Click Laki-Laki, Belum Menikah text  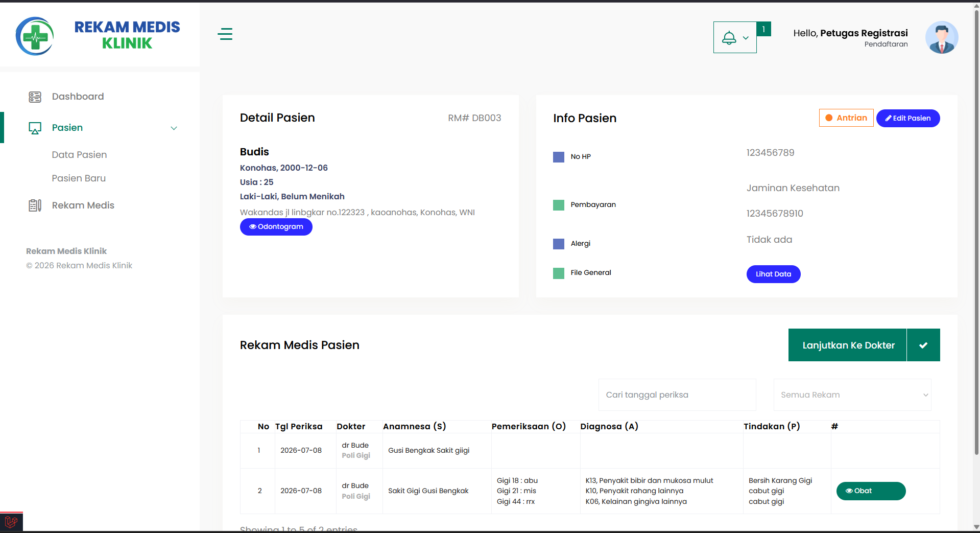tap(292, 196)
